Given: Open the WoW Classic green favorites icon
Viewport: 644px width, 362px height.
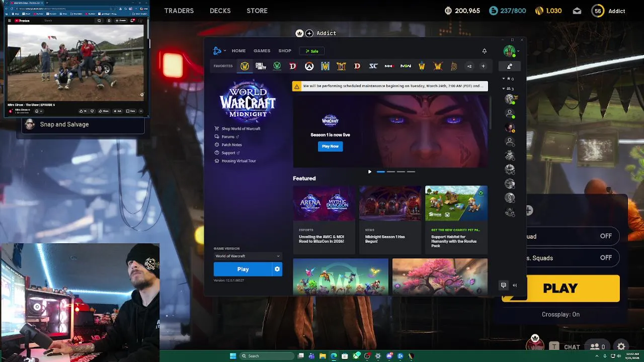Looking at the screenshot, I should tap(277, 66).
